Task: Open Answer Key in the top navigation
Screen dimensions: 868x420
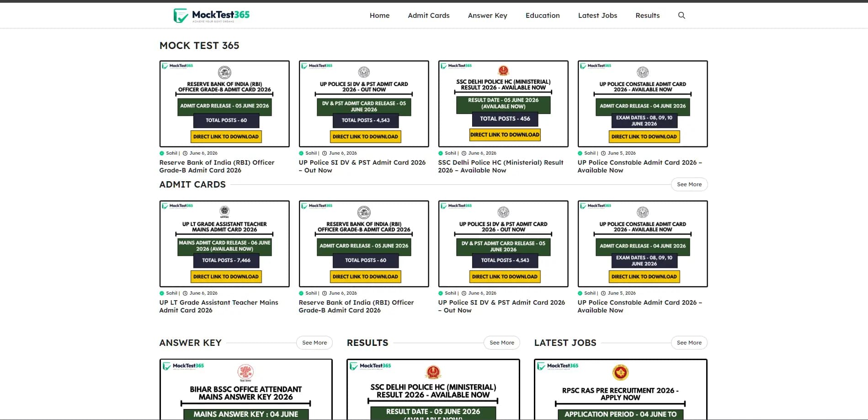Action: (x=487, y=16)
